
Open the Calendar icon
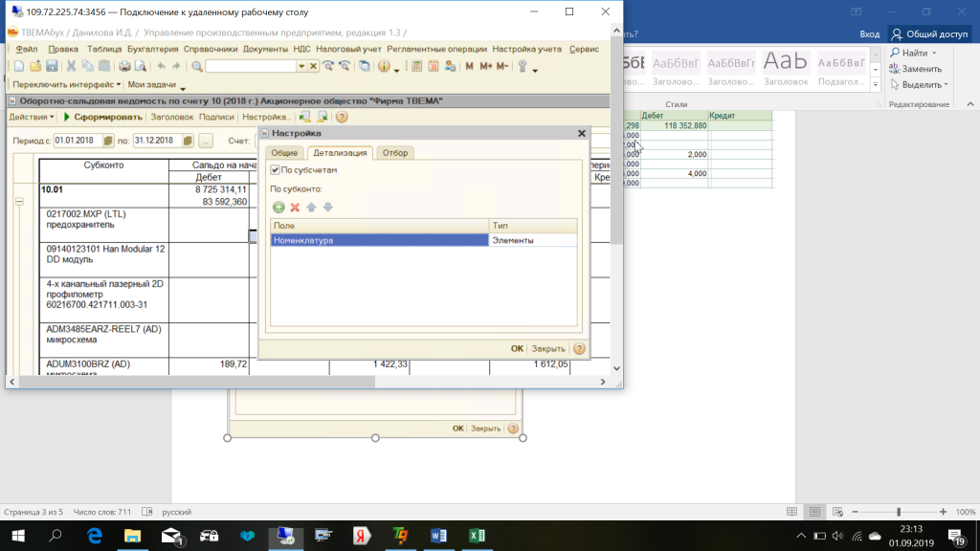pyautogui.click(x=434, y=66)
